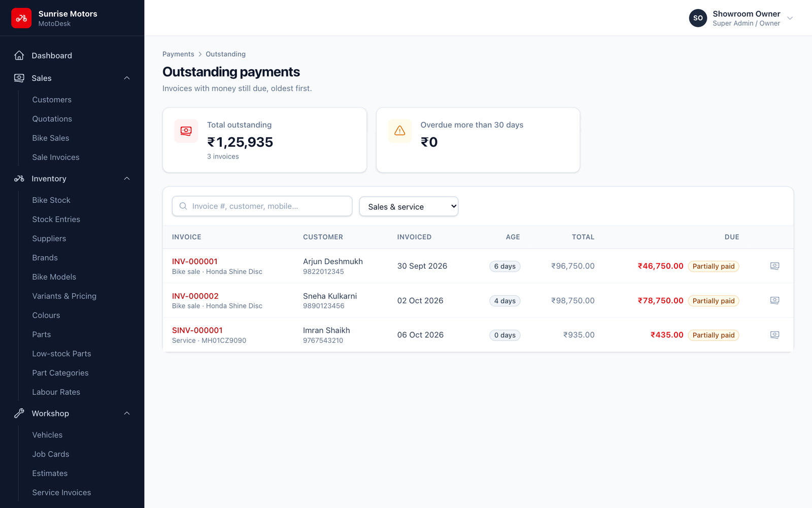Click the Workshop wrench icon

[19, 413]
